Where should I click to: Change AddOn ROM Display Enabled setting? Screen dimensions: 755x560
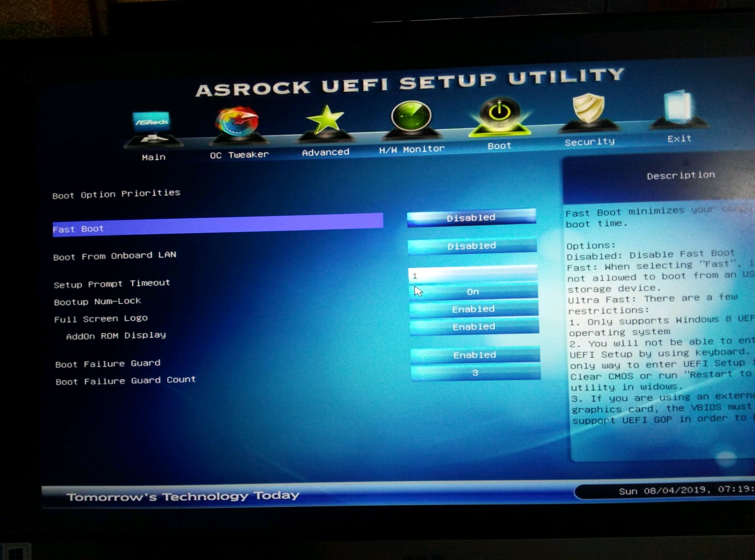(x=474, y=327)
